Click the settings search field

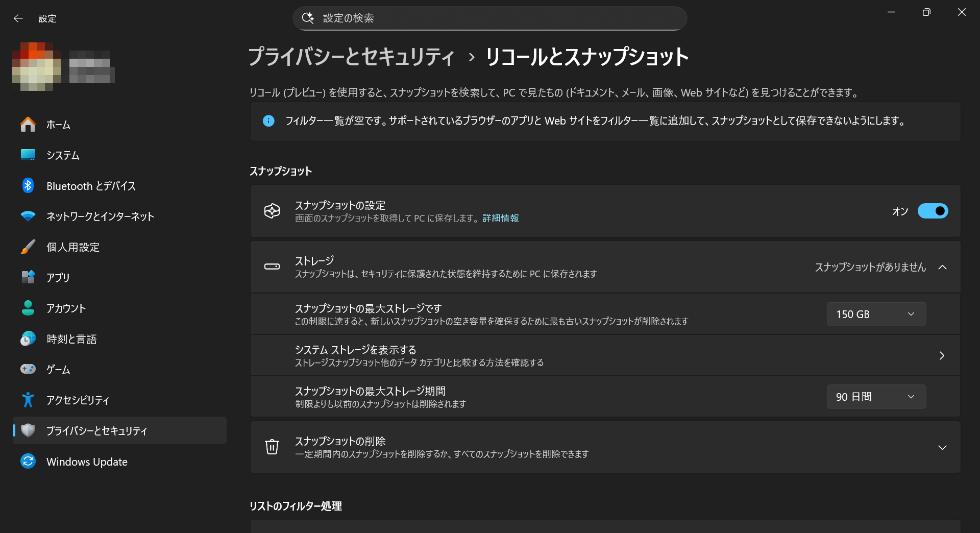pos(489,18)
